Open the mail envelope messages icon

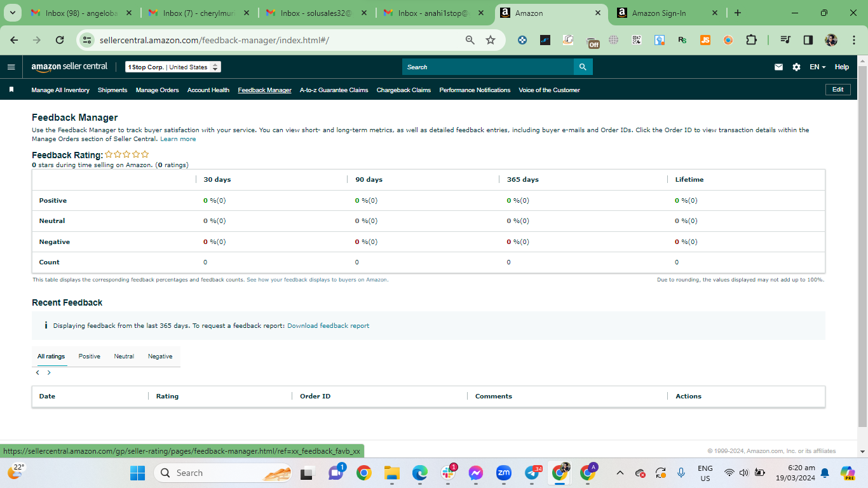tap(778, 67)
